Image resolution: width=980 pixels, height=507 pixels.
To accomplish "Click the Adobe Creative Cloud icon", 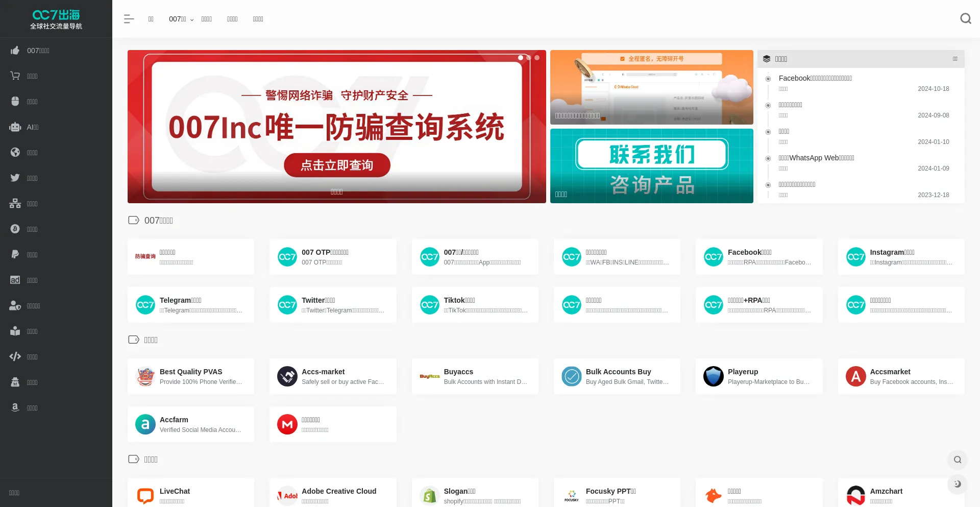I will [x=287, y=496].
